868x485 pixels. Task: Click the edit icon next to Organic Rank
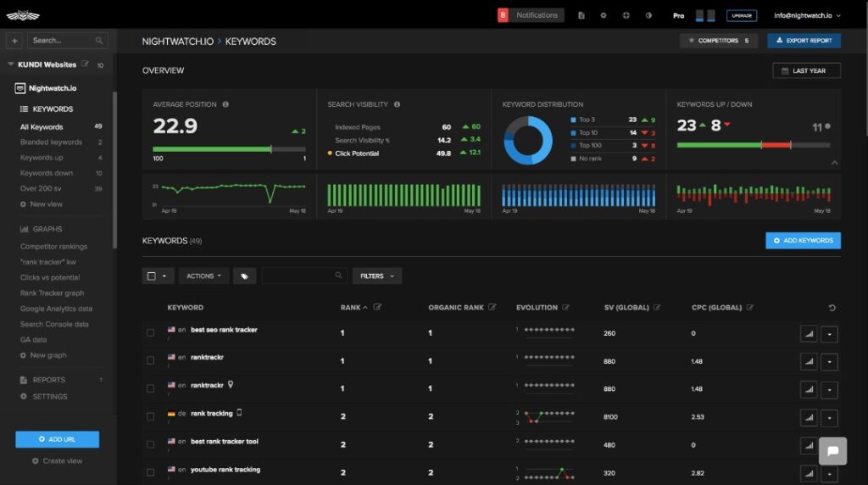point(492,307)
